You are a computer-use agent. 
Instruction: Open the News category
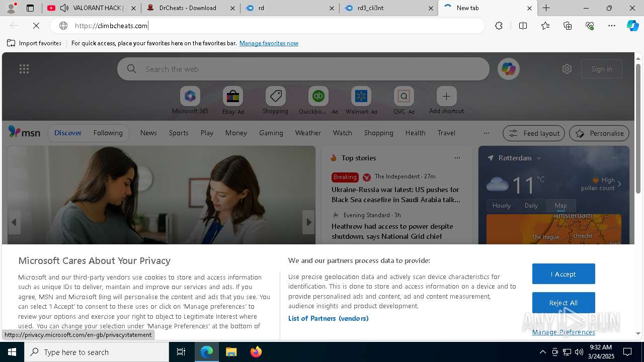(x=148, y=133)
